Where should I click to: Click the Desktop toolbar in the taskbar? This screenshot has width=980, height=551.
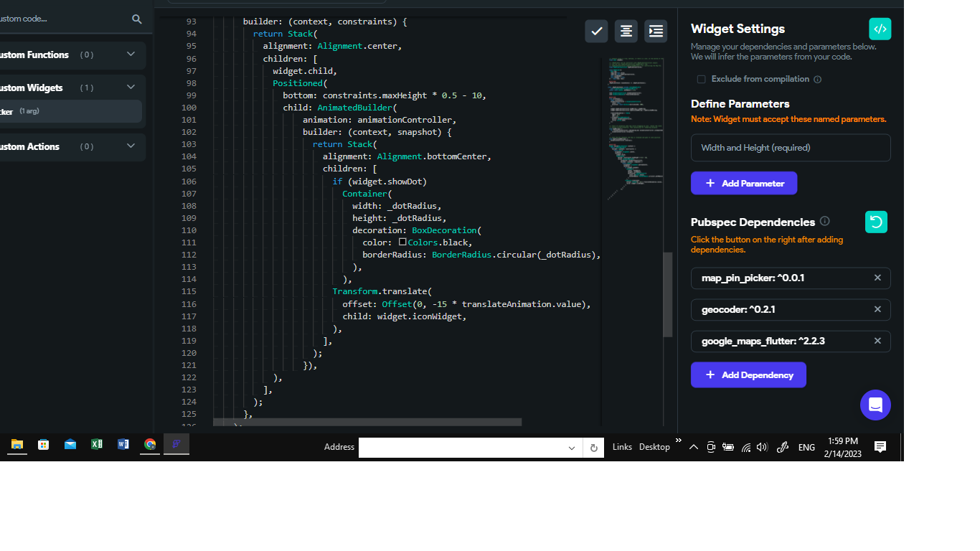(x=654, y=446)
